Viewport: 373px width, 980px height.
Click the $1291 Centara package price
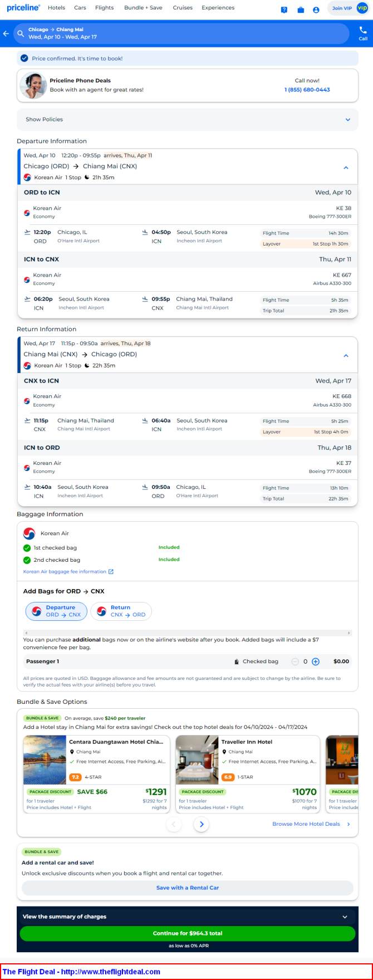(156, 792)
